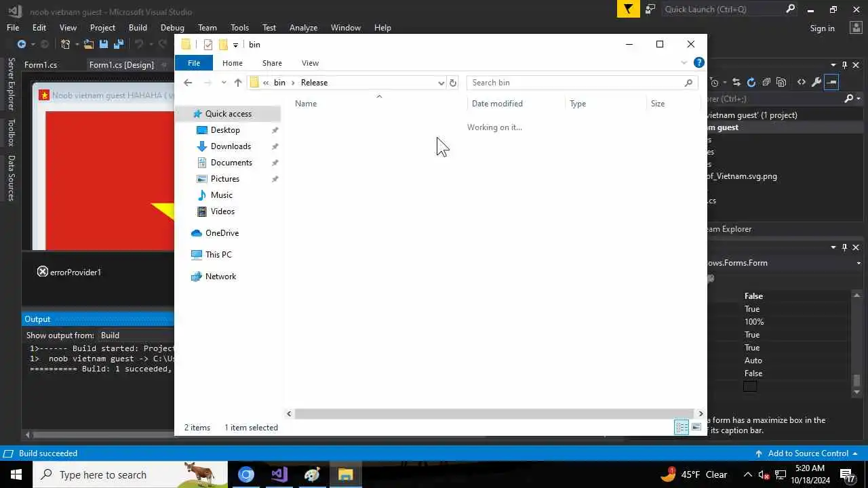The image size is (868, 488).
Task: Open the Debug menu in Visual Studio
Action: click(x=172, y=28)
